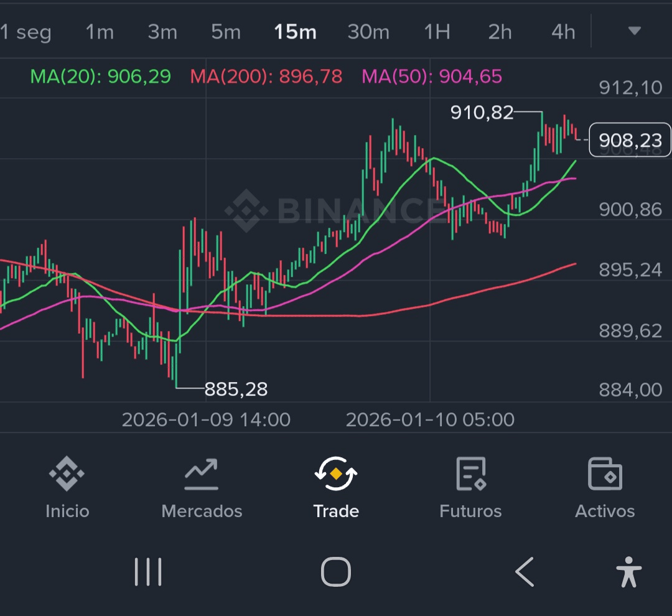Expand the more timeframes dropdown arrow

tap(634, 31)
